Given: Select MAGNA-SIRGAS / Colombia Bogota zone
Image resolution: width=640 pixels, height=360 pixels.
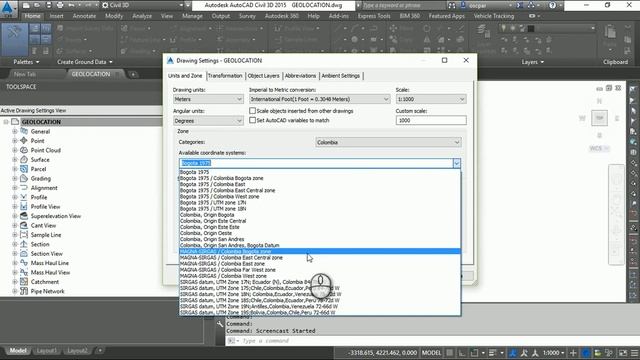Looking at the screenshot, I should (x=320, y=251).
